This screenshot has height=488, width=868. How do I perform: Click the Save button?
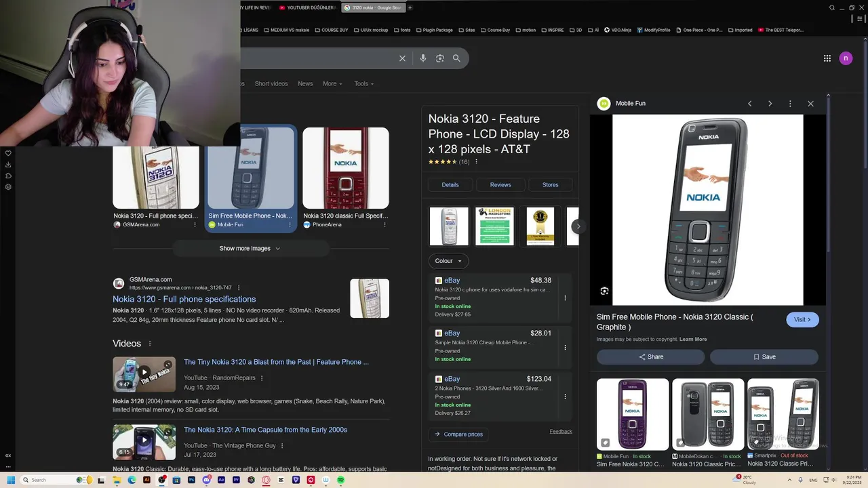tap(764, 357)
